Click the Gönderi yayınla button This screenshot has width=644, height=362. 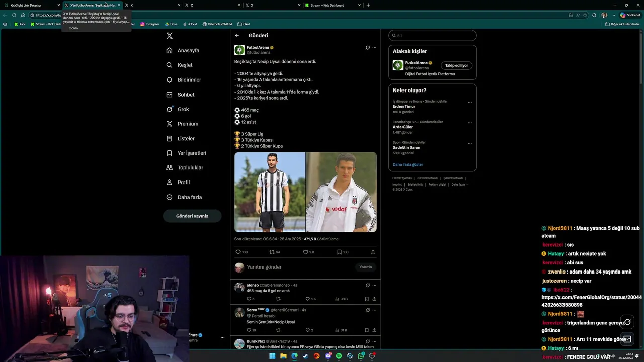coord(192,216)
